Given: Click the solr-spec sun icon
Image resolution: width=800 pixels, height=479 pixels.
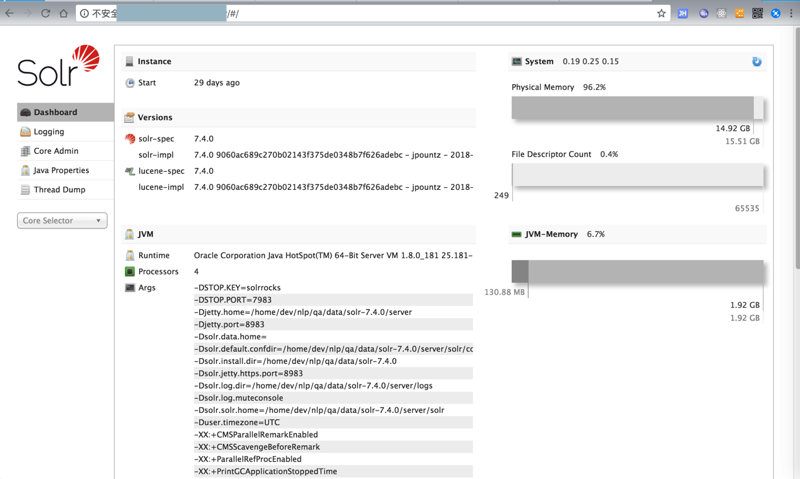Looking at the screenshot, I should [x=130, y=139].
